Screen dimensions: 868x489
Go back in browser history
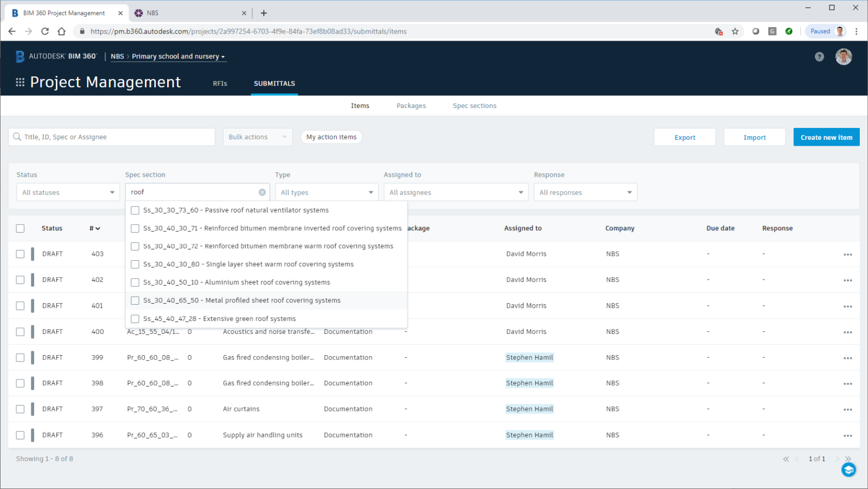coord(12,31)
